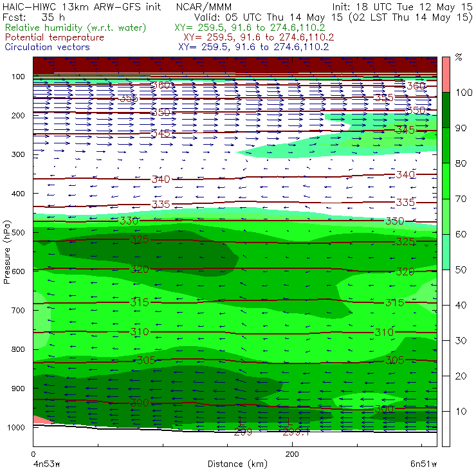Click the "300" pressure axis tick label
Viewport: 476px width, 476px height.
(x=18, y=154)
